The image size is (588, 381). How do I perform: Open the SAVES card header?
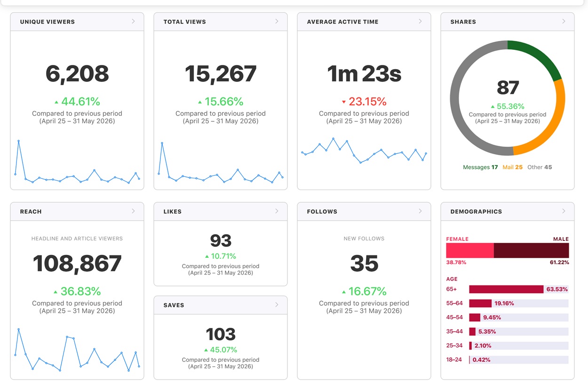(x=221, y=305)
